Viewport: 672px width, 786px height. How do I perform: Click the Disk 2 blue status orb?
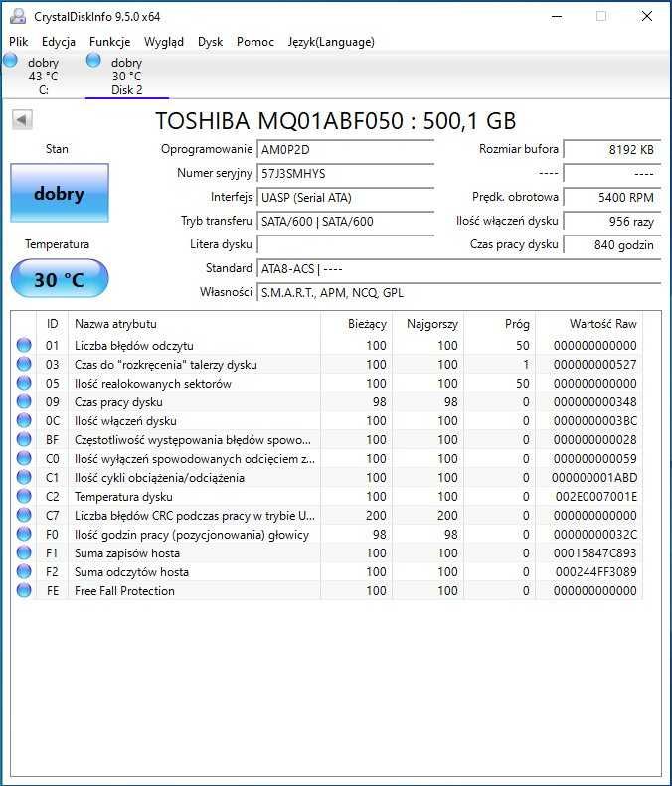(x=93, y=61)
